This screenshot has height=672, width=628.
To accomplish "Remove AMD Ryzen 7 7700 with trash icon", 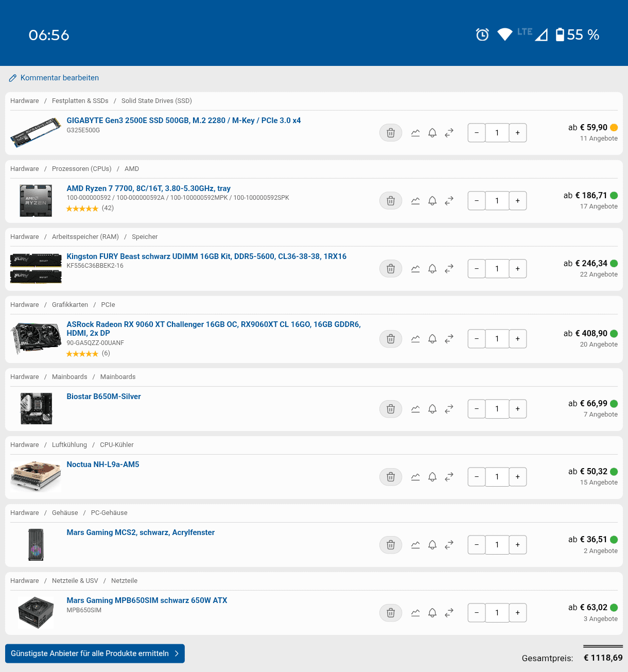I will [x=391, y=201].
